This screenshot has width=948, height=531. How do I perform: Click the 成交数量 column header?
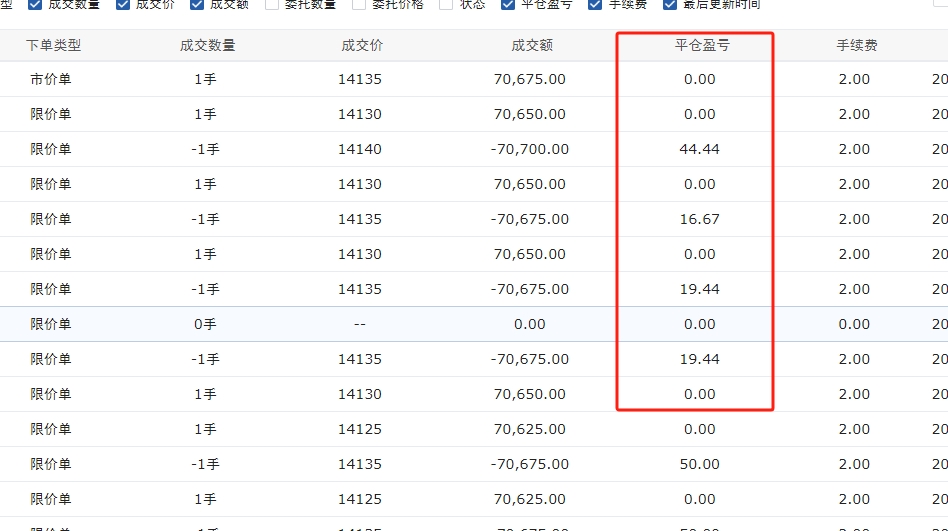(x=207, y=45)
